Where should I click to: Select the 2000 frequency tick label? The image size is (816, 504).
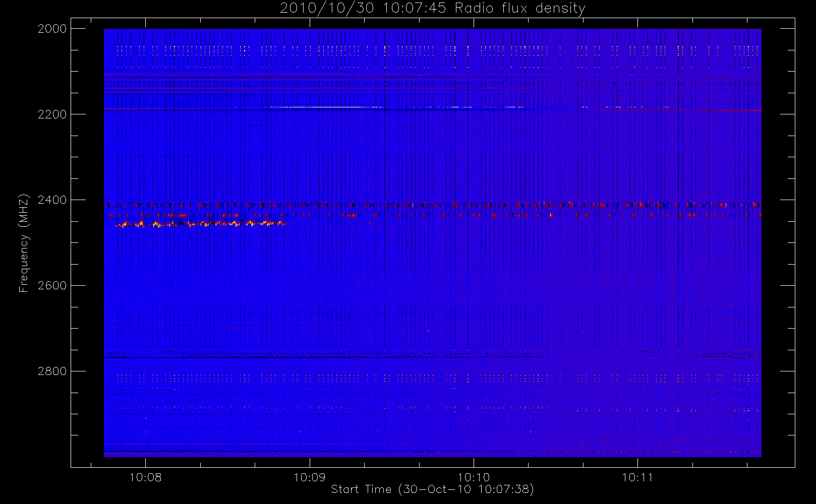(52, 29)
